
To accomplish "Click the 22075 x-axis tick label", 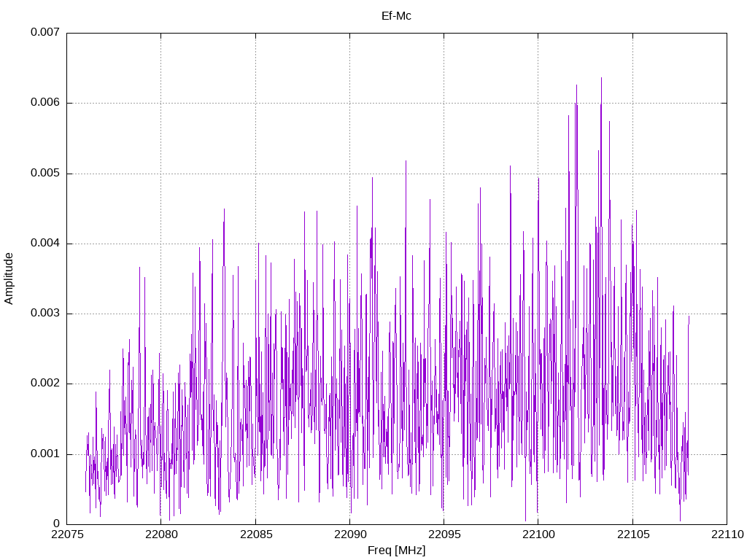I will [66, 534].
